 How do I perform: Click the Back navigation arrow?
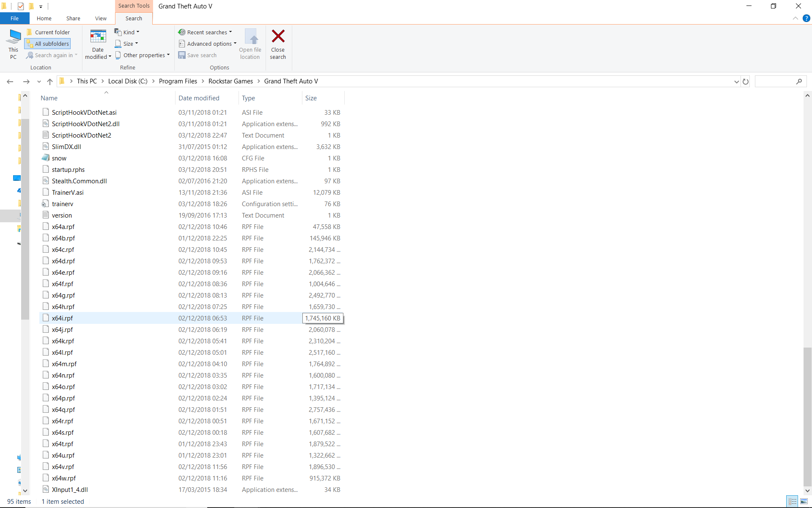[x=10, y=81]
